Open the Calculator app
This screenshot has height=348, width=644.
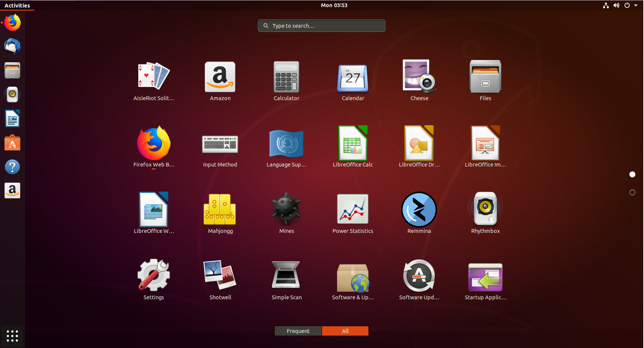tap(286, 76)
